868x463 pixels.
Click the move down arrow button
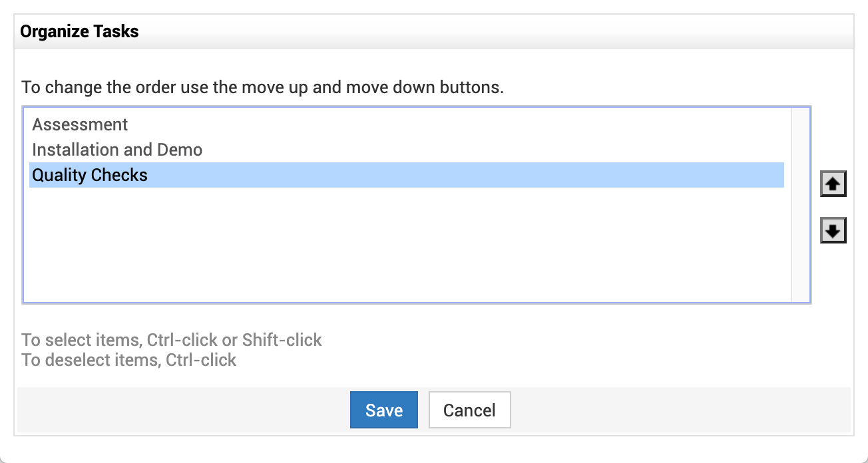click(x=833, y=231)
